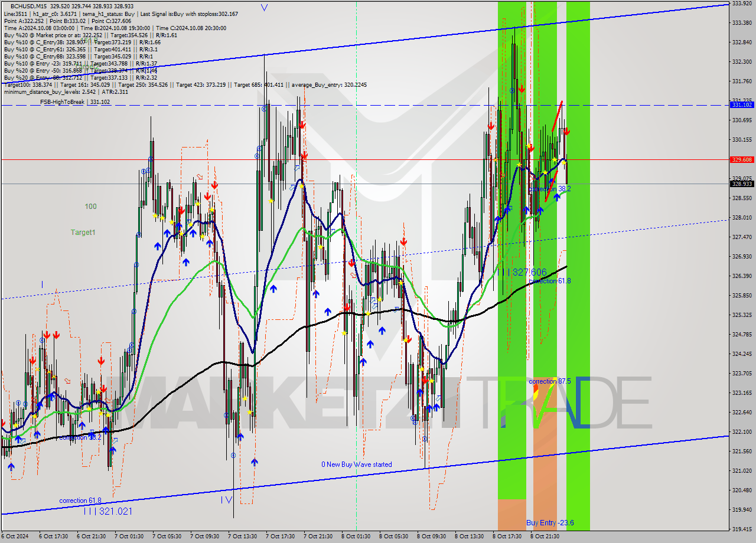Select the 331.760 price scale value
Viewport: 756px width, 543px height.
click(x=742, y=81)
